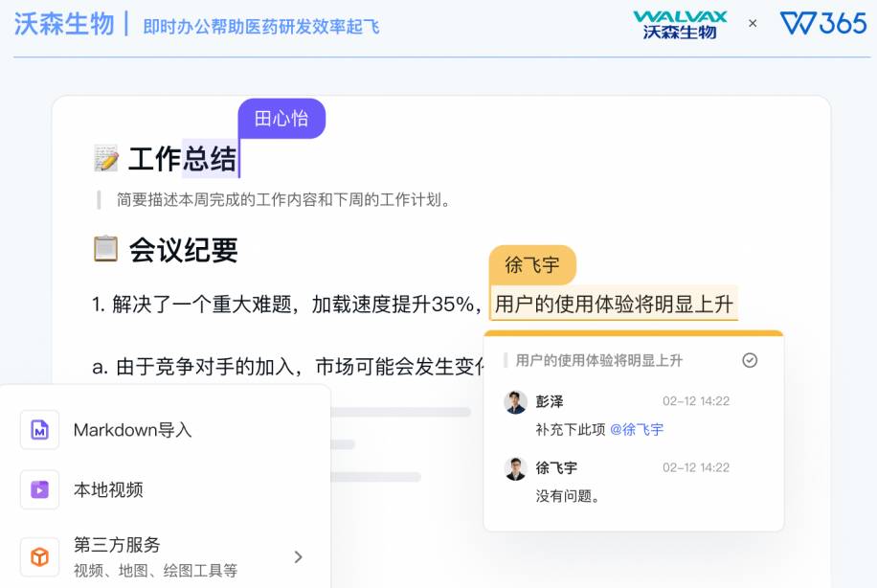Click the reply text 没有问题。
The width and height of the screenshot is (877, 588).
tap(568, 496)
